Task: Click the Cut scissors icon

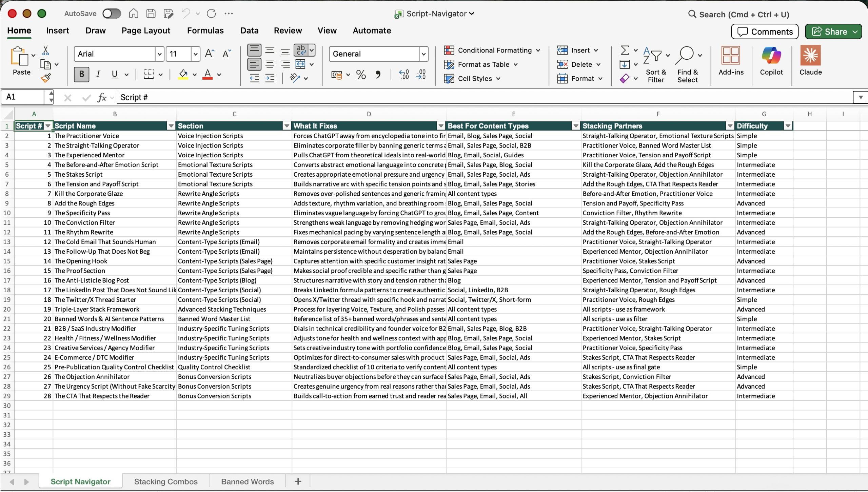Action: [45, 51]
